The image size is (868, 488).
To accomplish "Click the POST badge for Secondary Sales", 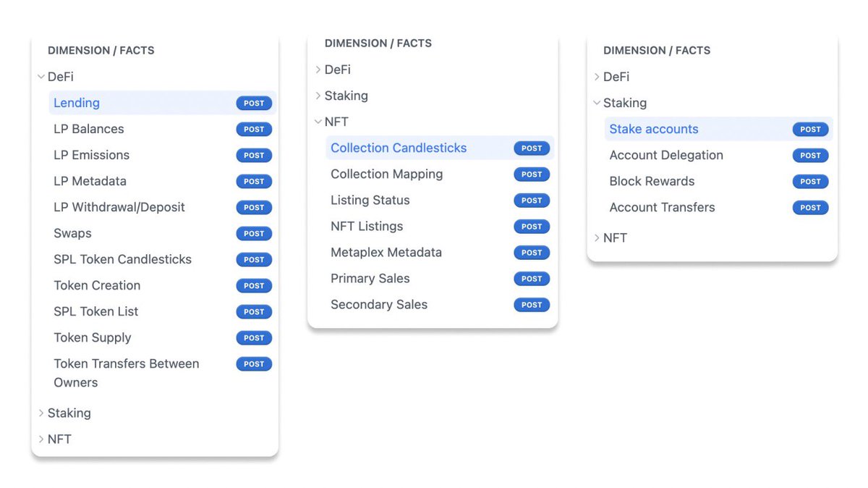I will [532, 305].
